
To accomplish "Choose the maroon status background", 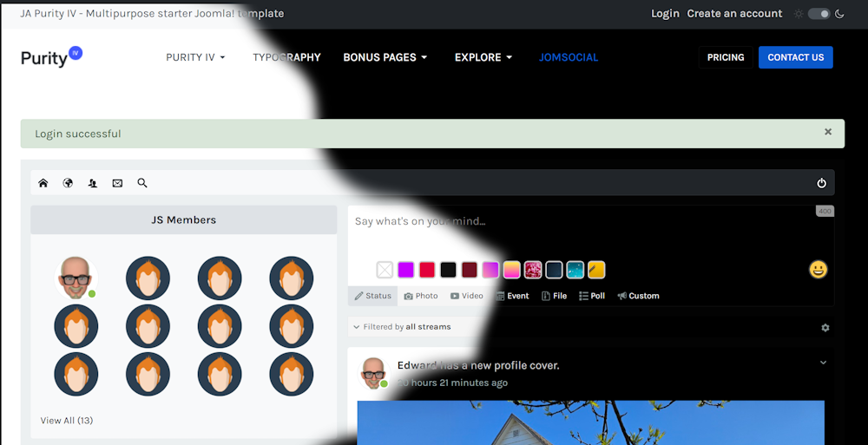I will point(470,270).
